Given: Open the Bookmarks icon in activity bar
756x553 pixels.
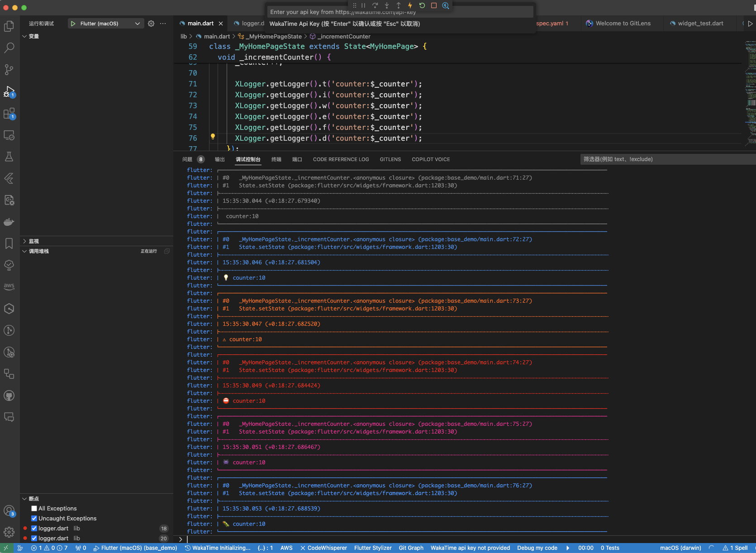Looking at the screenshot, I should (9, 243).
